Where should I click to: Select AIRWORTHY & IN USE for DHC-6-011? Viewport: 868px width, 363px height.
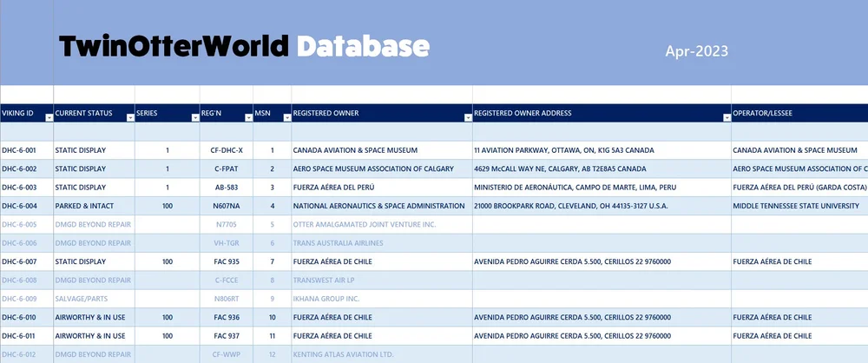[x=94, y=336]
